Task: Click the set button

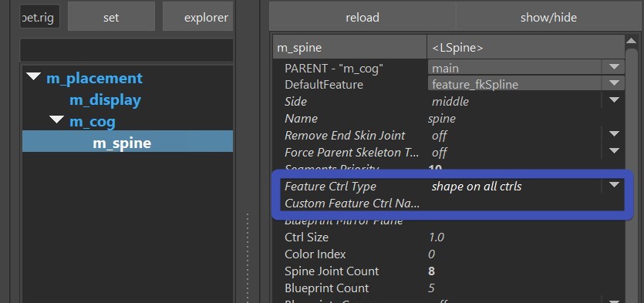Action: [111, 16]
